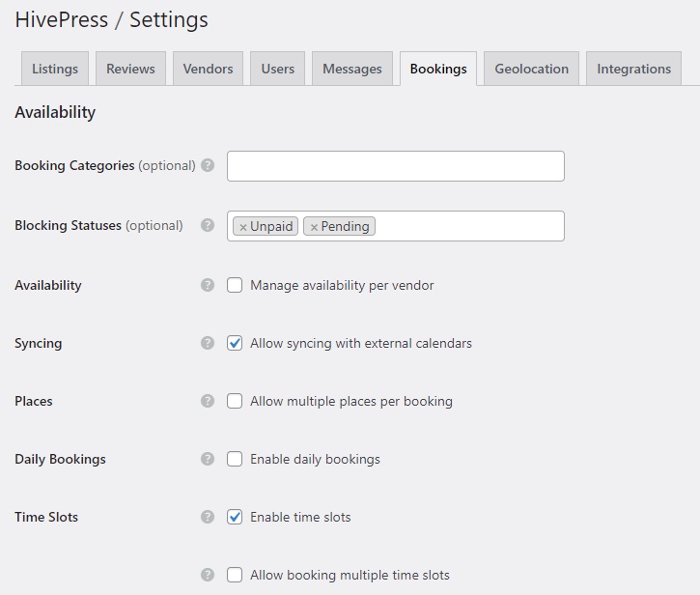Click the 'Places' field label
This screenshot has width=700, height=595.
pyautogui.click(x=34, y=401)
